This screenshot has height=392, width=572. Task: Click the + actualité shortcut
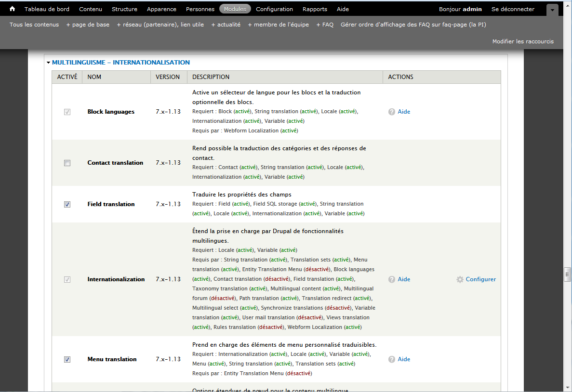[x=226, y=25]
